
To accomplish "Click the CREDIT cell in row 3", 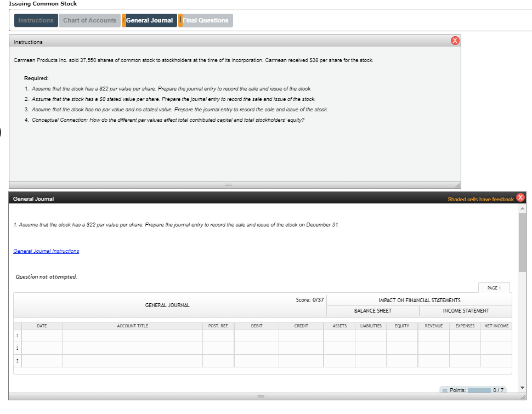I will point(301,359).
